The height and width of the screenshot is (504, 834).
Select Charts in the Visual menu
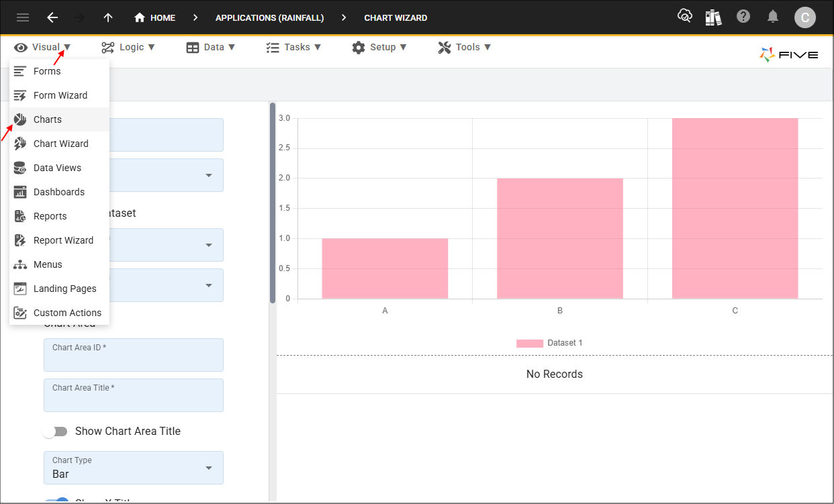(48, 119)
